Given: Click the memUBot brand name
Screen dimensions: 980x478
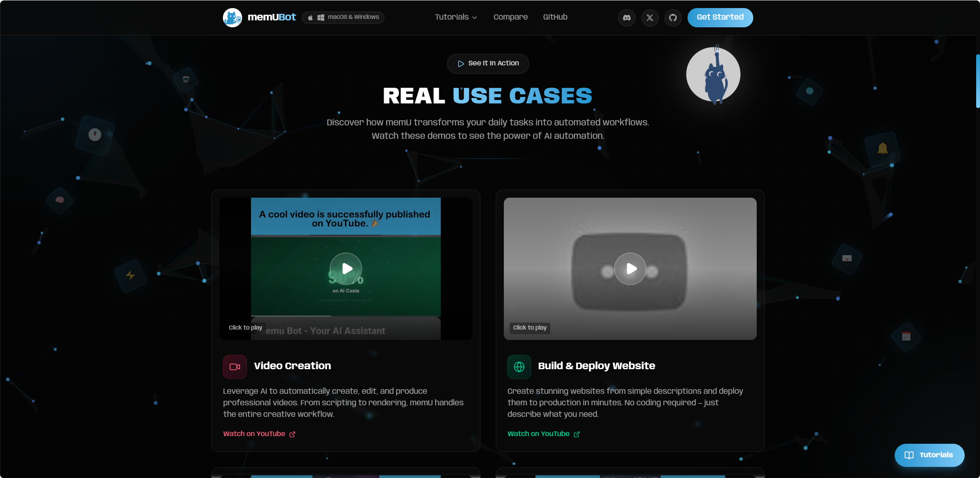Looking at the screenshot, I should point(272,17).
